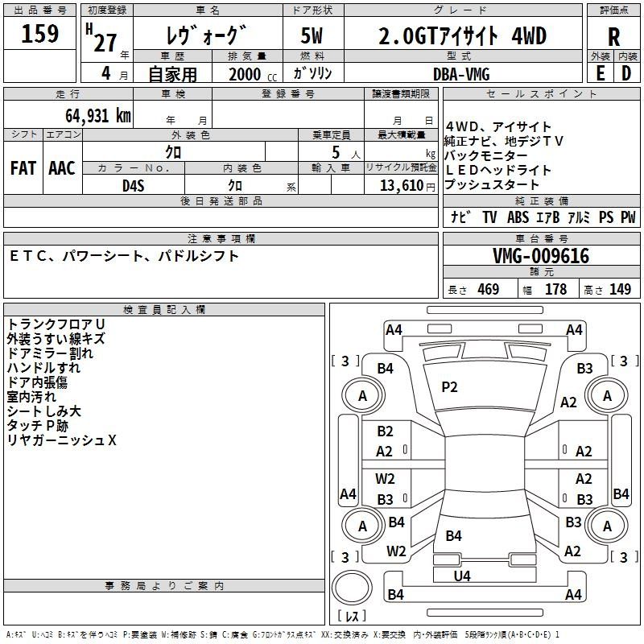Click the P2 mark on the hood
Viewport: 644px width, 644px height.
[x=449, y=387]
